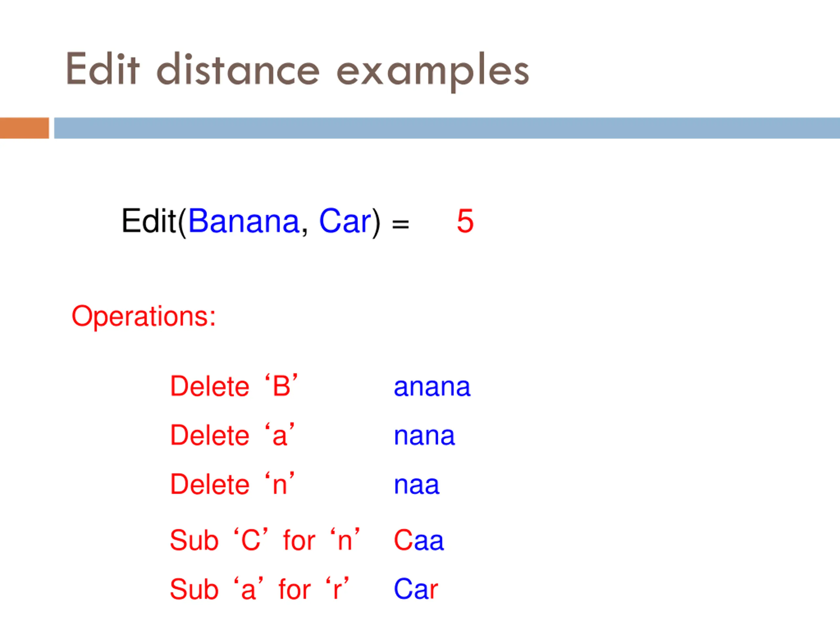The image size is (840, 630).
Task: Click the "Delete 'n'" operation line
Action: click(232, 484)
